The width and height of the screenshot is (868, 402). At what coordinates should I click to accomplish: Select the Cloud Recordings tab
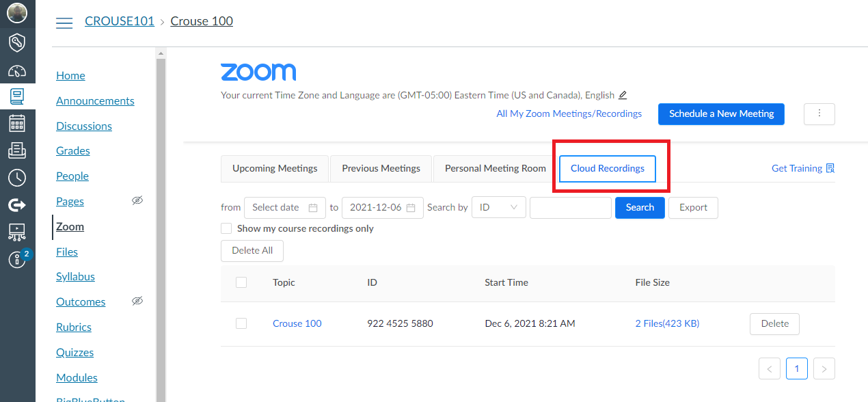pyautogui.click(x=608, y=169)
